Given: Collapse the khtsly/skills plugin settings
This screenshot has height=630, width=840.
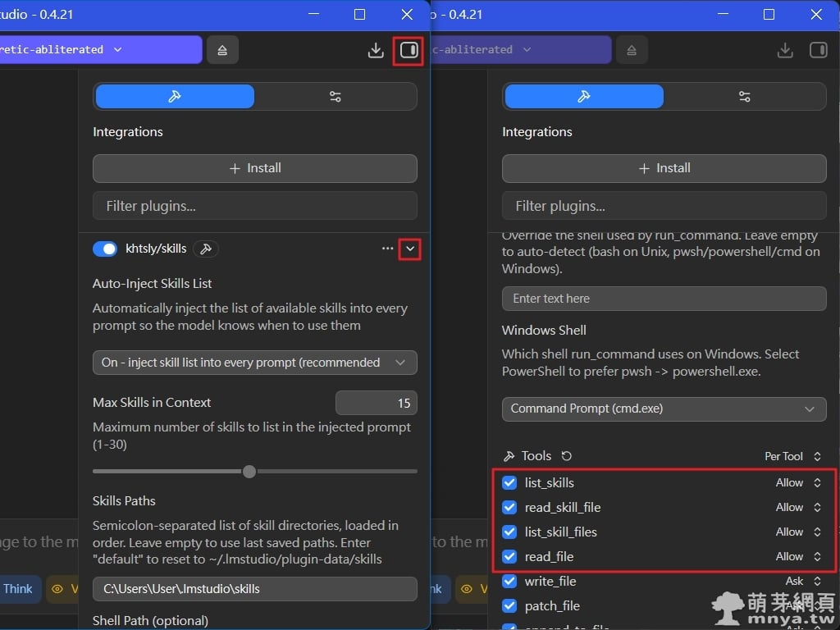Looking at the screenshot, I should tap(410, 249).
